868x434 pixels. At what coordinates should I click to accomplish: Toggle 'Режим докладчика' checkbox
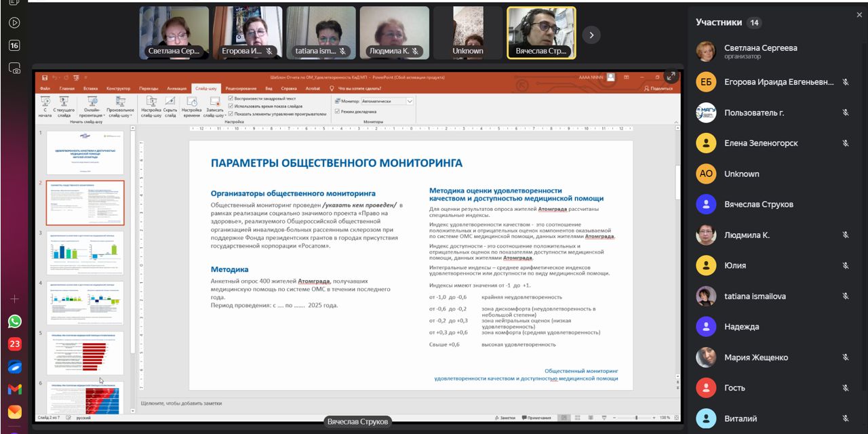pos(337,111)
